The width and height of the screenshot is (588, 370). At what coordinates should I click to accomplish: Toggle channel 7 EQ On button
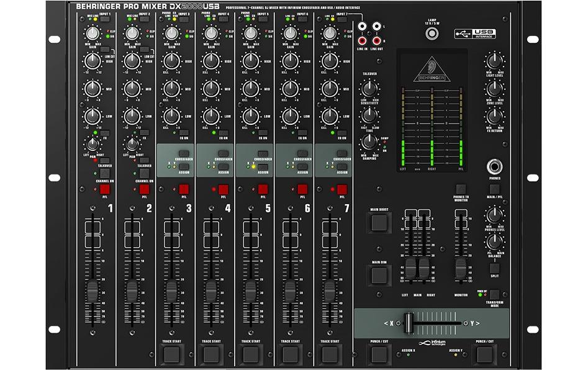pyautogui.click(x=342, y=133)
